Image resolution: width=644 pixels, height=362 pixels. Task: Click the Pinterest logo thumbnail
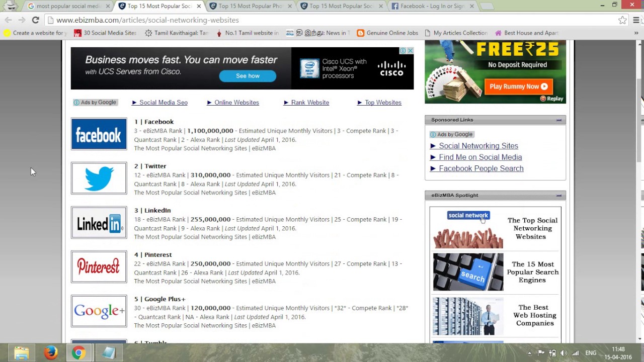(x=99, y=266)
